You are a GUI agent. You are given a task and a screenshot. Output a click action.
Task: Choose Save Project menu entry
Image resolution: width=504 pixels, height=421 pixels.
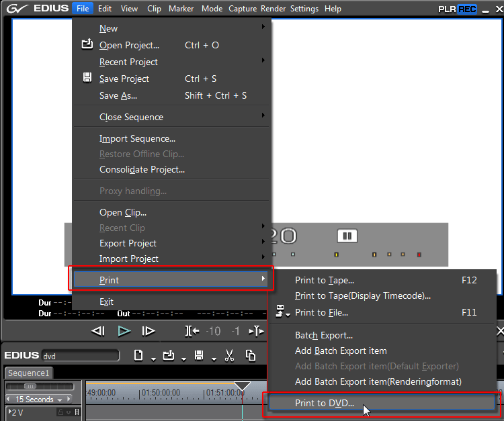tap(171, 79)
